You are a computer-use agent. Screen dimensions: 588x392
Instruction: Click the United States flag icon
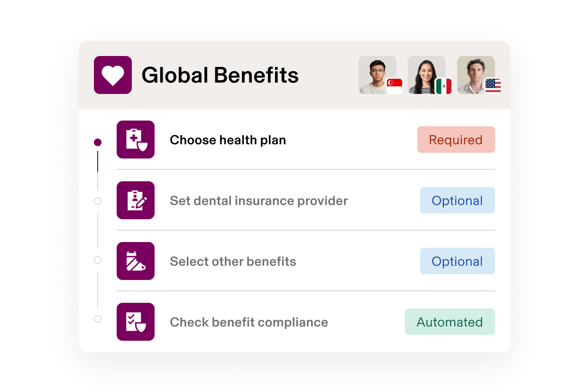493,86
